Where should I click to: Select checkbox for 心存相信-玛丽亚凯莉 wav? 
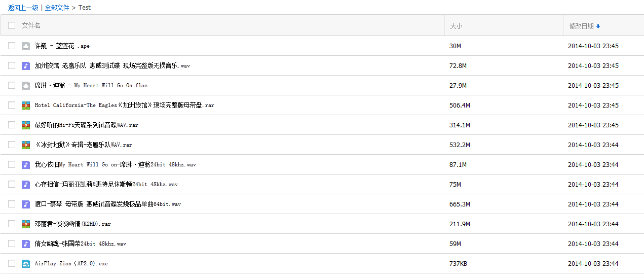click(x=12, y=185)
